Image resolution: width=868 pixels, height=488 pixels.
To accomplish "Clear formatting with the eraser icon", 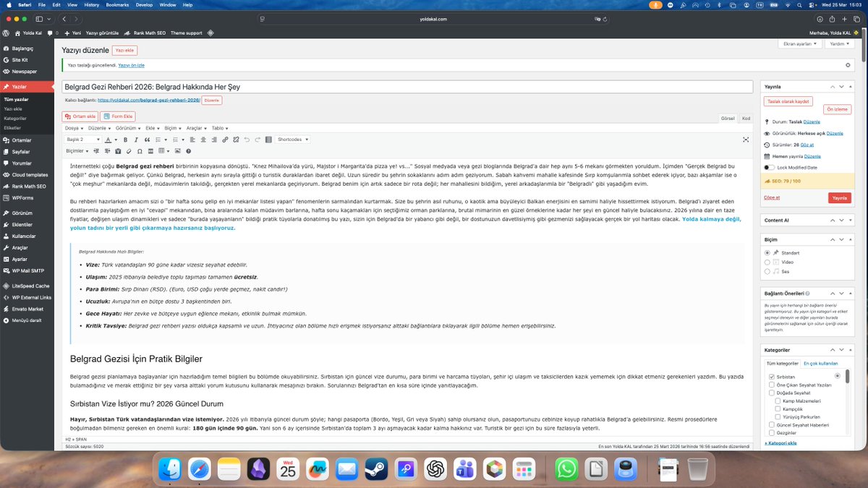I will pyautogui.click(x=129, y=151).
